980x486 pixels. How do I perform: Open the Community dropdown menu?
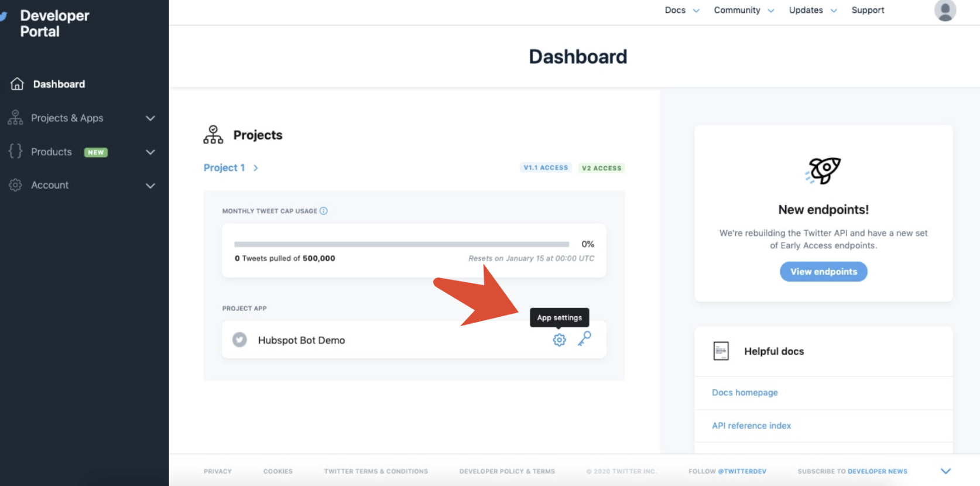(744, 10)
